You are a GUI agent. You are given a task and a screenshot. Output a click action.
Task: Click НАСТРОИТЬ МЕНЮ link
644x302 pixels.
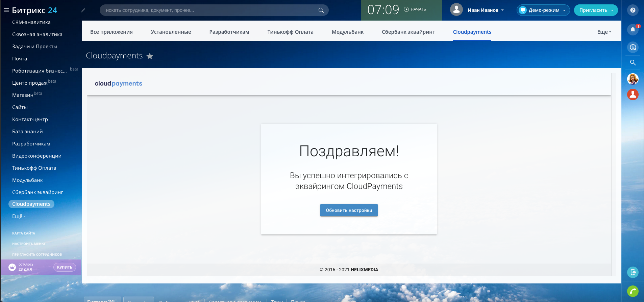[x=28, y=244]
